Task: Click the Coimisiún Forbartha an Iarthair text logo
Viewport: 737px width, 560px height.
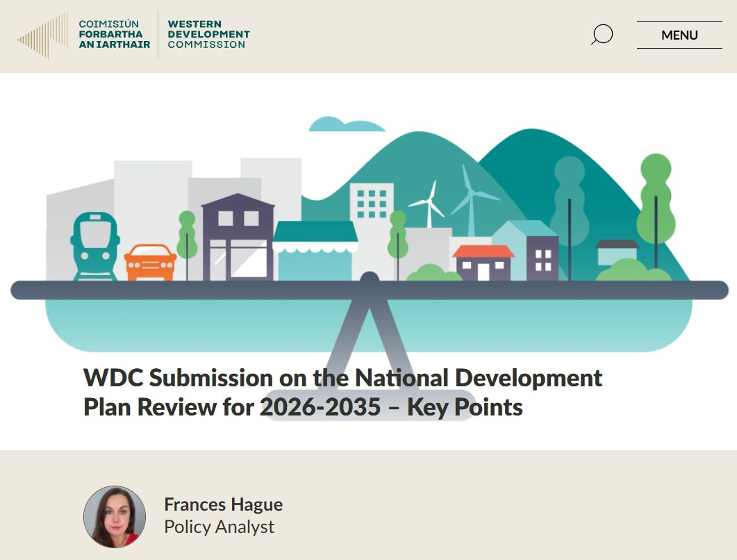Action: coord(114,34)
